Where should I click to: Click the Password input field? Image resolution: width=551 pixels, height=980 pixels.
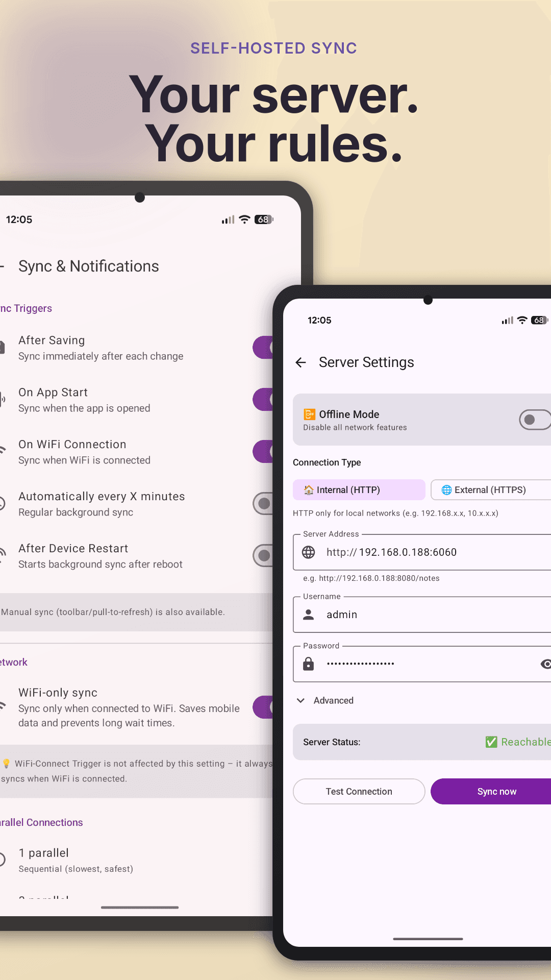click(x=422, y=664)
